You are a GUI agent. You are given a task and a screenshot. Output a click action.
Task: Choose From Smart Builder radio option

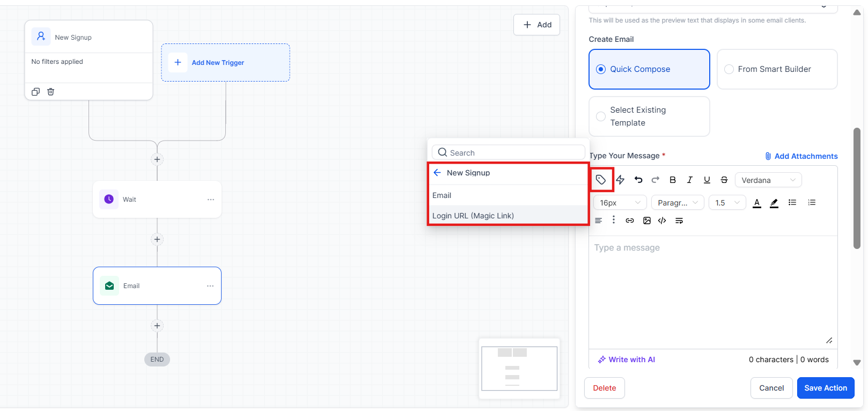tap(729, 69)
